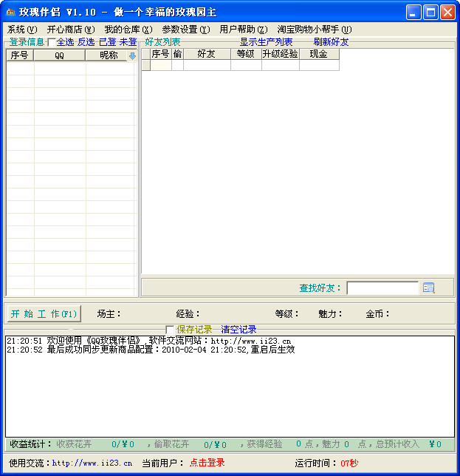Click the 现金 column header
Viewport: 460px width, 476px height.
(319, 54)
